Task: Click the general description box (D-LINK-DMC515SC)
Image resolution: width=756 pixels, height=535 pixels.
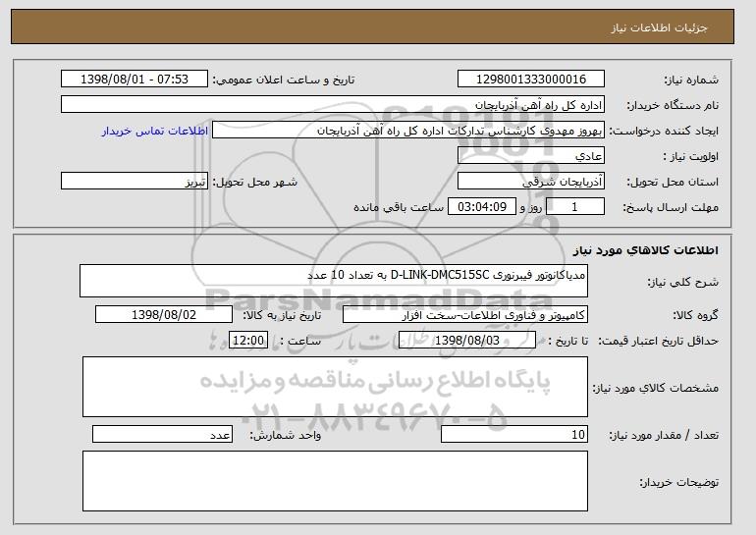Action: [334, 281]
